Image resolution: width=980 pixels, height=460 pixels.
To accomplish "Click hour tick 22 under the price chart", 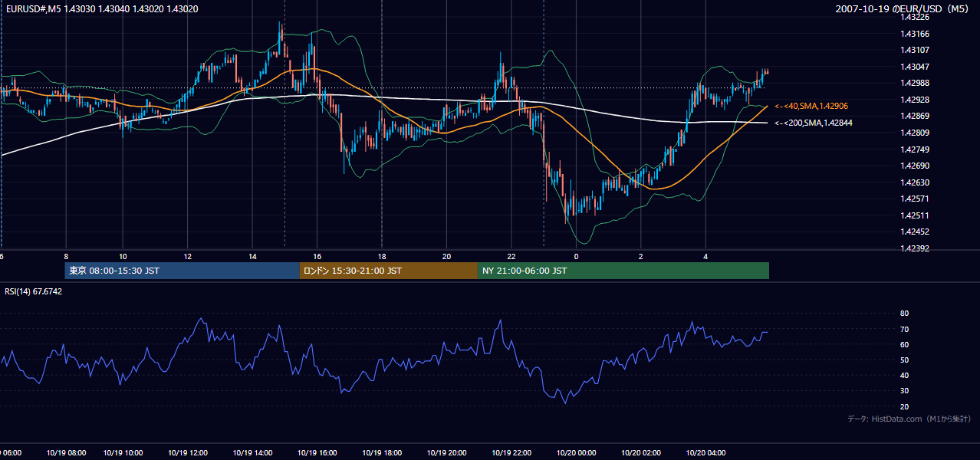I will tap(511, 257).
